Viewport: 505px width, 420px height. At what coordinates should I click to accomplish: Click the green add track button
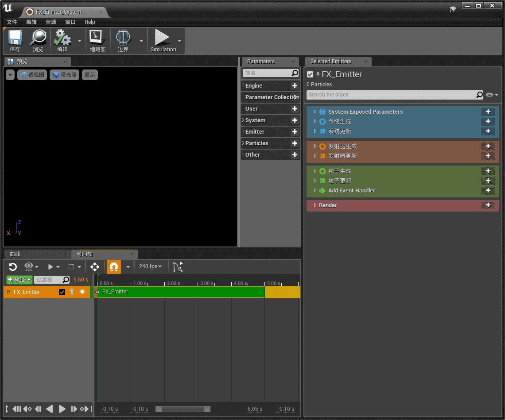19,280
